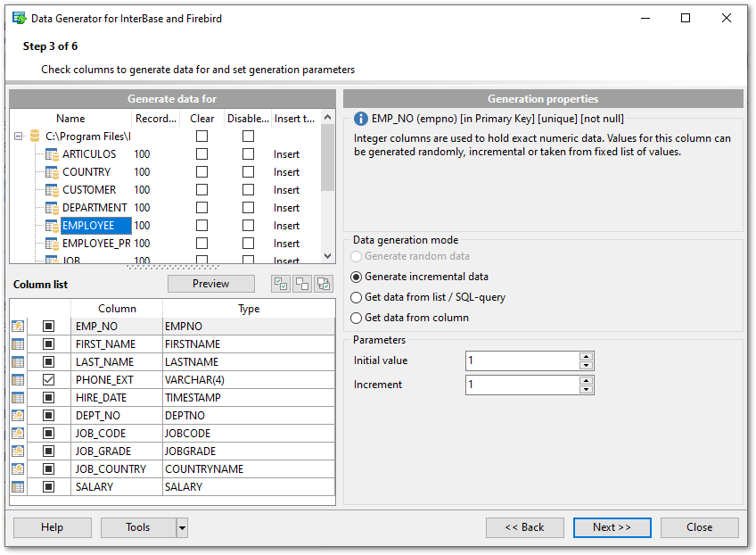Click the EMPLOYEE_PR table icon
The image size is (756, 555).
(52, 244)
